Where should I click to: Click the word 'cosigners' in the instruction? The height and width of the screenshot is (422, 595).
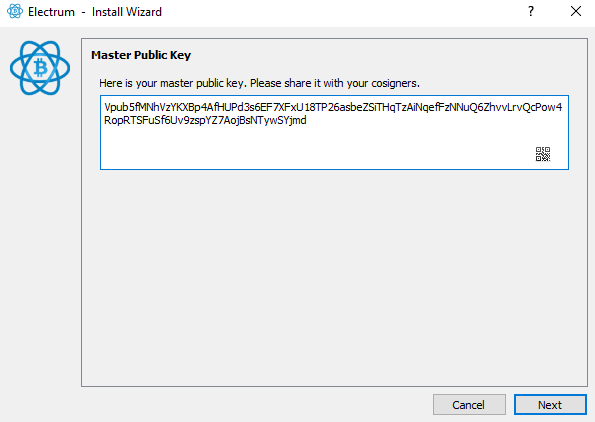coord(394,83)
